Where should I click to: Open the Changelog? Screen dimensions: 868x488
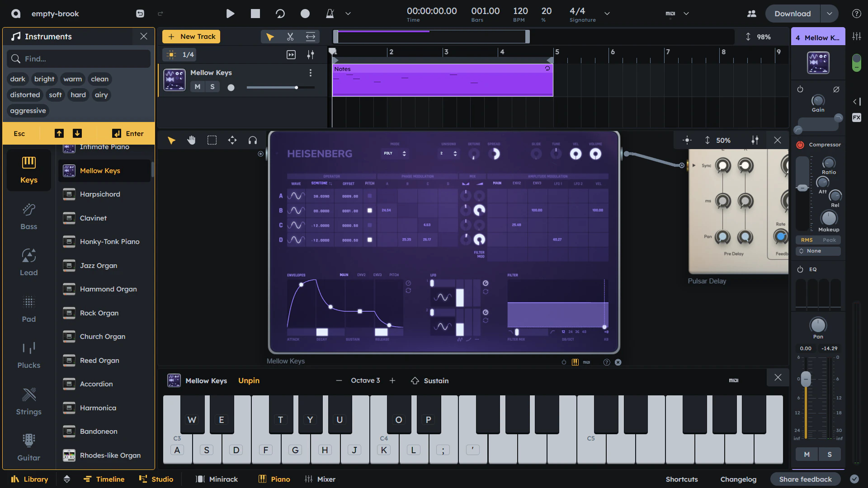pyautogui.click(x=738, y=479)
